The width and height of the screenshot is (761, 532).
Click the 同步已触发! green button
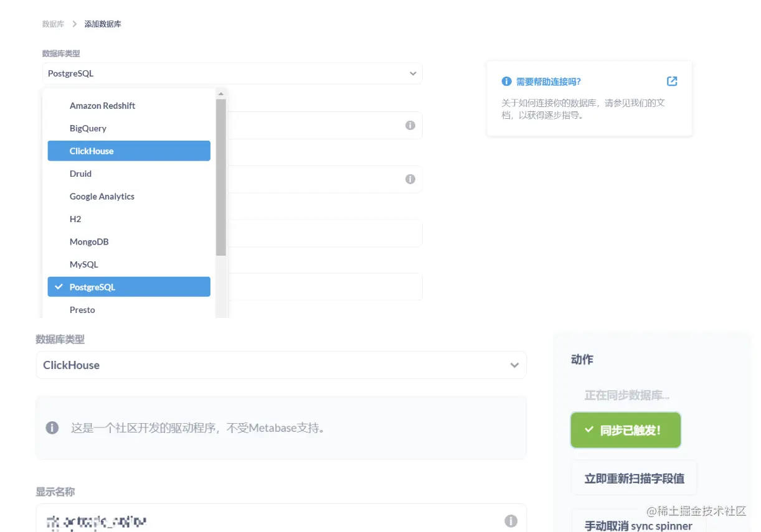click(626, 430)
